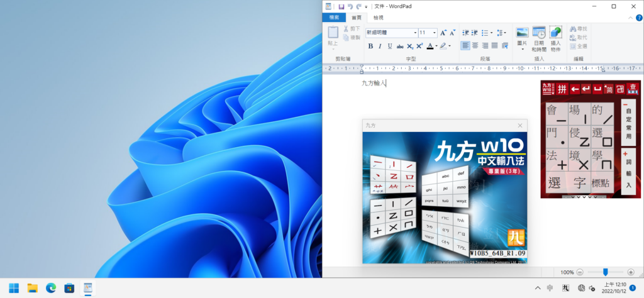644x298 pixels.
Task: Open WordPad help question mark
Action: 640,18
